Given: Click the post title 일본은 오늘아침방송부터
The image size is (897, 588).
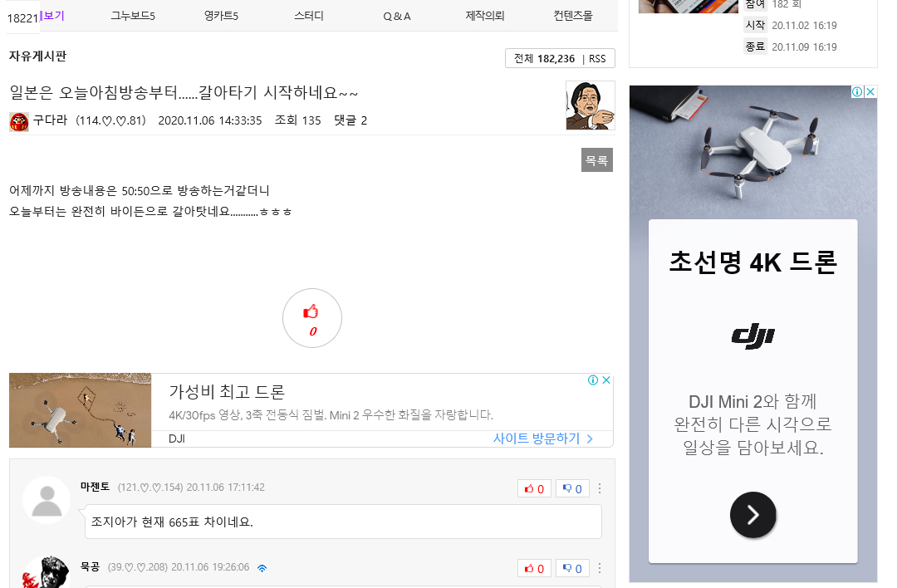Looking at the screenshot, I should pos(184,92).
